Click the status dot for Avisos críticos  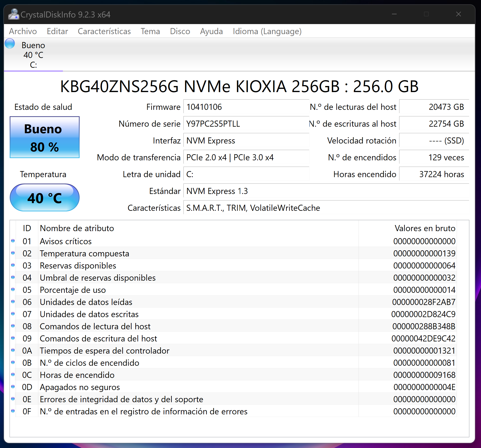[x=13, y=241]
